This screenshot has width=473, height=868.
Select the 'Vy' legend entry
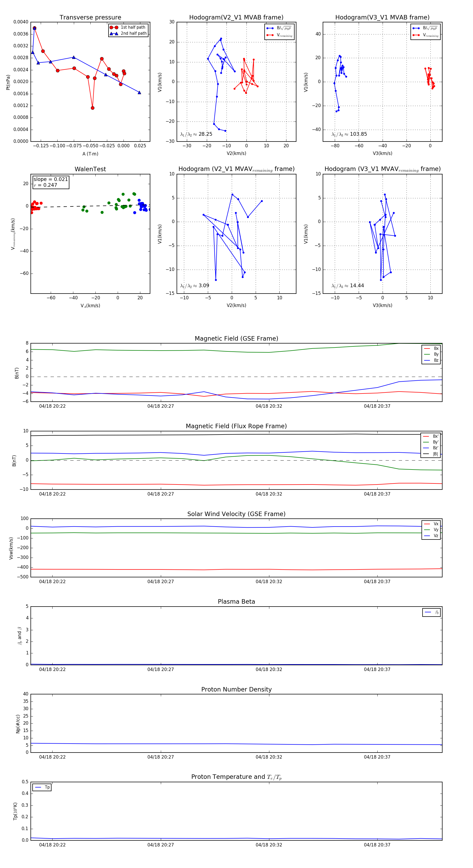pos(431,530)
